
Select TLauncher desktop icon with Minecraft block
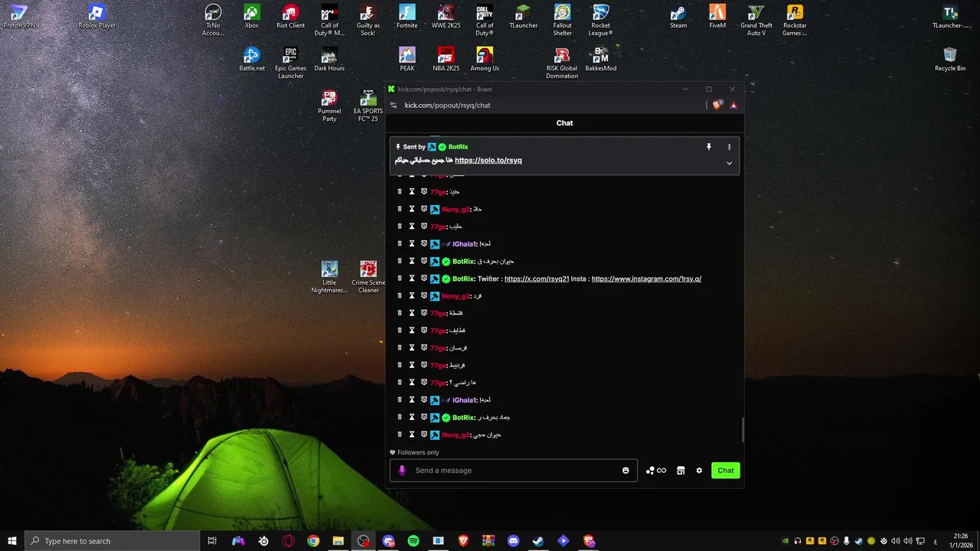coord(523,17)
